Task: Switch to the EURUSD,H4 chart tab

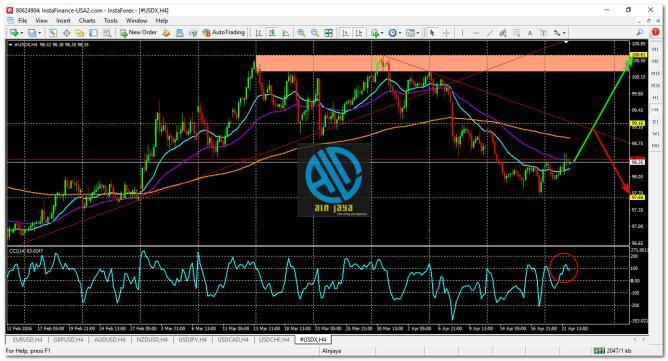Action: 27,340
